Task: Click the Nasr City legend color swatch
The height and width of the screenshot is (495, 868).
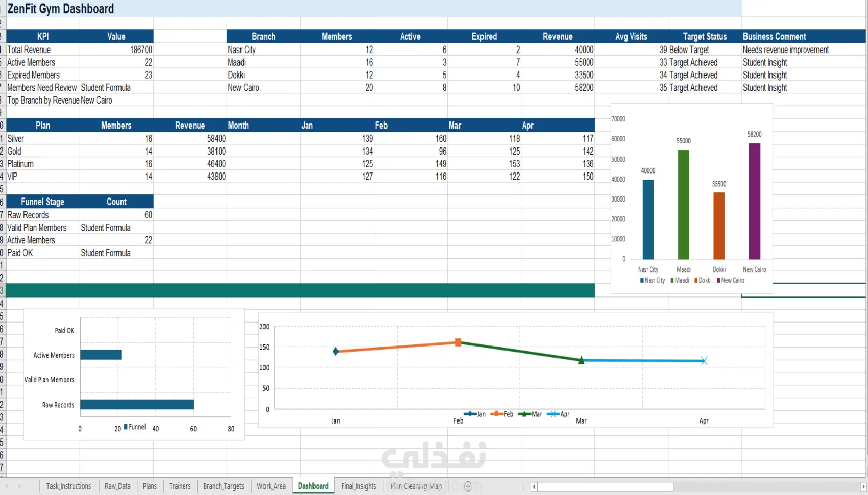Action: [642, 280]
